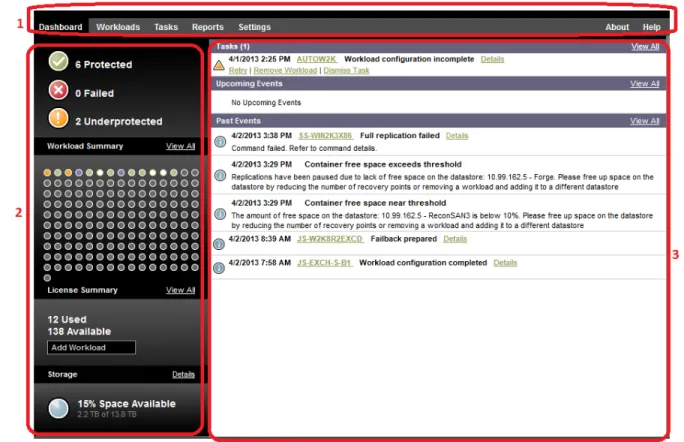Screen dimensions: 684x442
Task: Click the '2.2 TB of 13.8 TB' text
Action: point(107,415)
